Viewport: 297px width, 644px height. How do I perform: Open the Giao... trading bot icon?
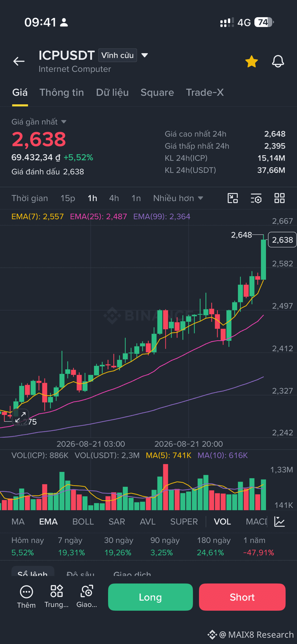[87, 597]
